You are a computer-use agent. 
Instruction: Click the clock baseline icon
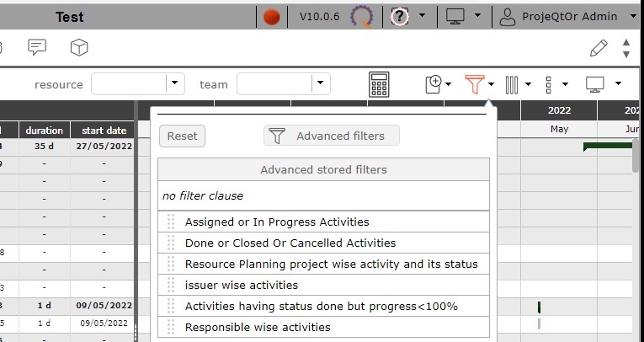coord(434,84)
